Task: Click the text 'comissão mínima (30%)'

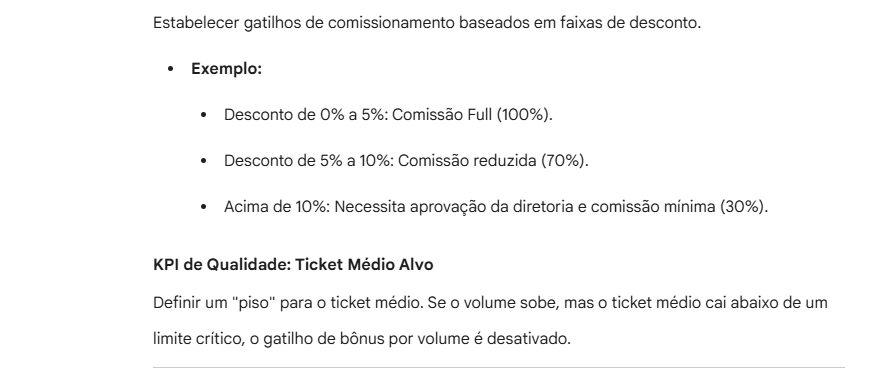Action: (678, 207)
